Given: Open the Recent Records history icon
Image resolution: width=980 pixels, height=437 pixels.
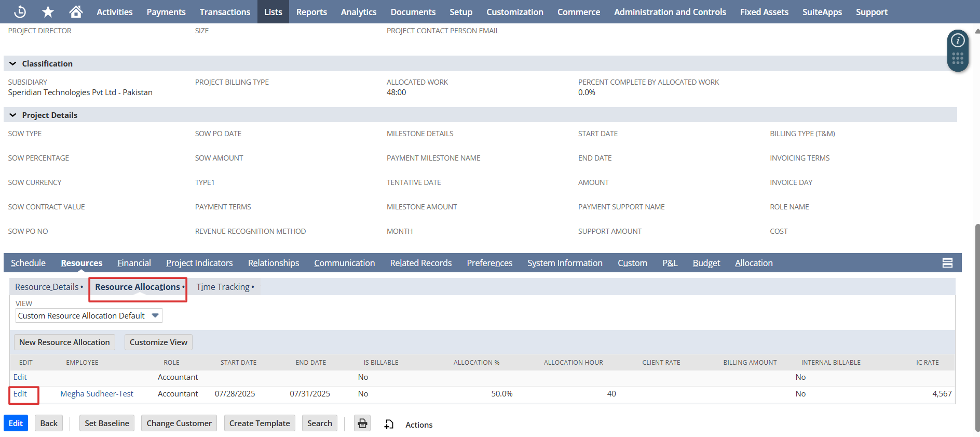Looking at the screenshot, I should click(x=20, y=11).
